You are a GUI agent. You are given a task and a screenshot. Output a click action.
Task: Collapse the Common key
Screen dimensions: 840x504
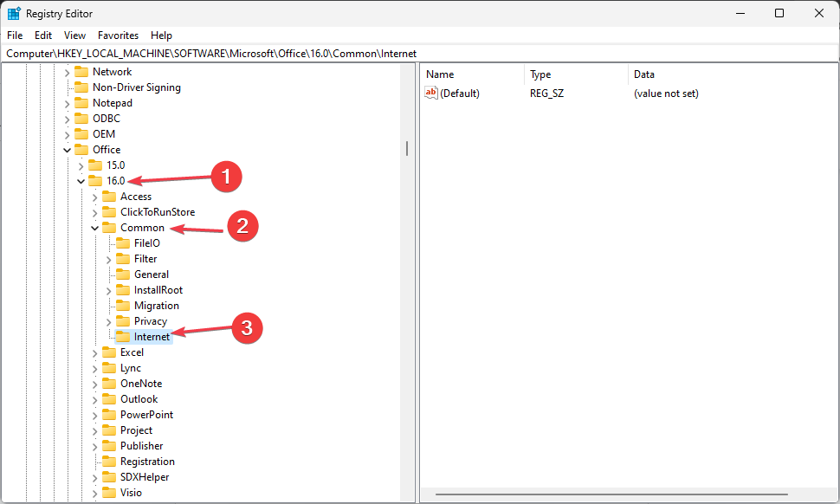[x=94, y=228]
